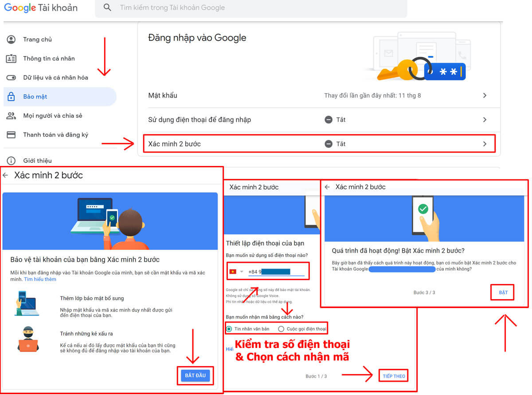Open 'Sử dụng điện thoại để đăng nhập' row

coord(319,120)
